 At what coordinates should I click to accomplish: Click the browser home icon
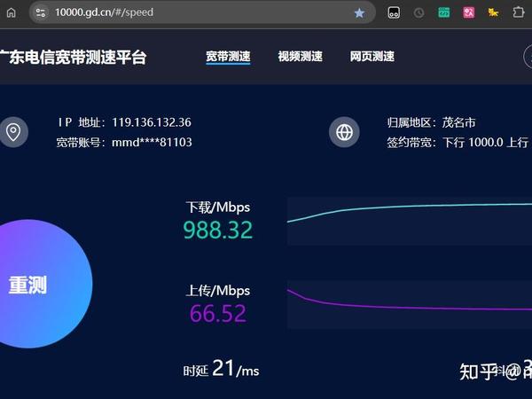pos(12,13)
